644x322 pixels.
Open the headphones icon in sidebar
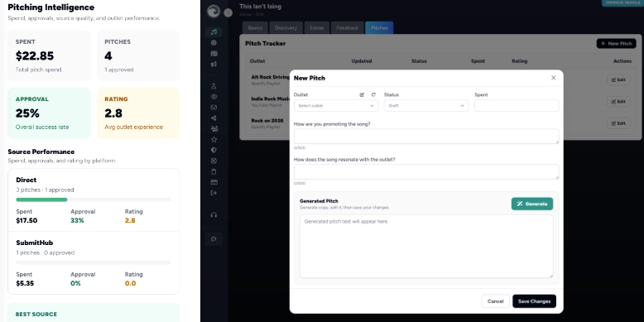[214, 214]
